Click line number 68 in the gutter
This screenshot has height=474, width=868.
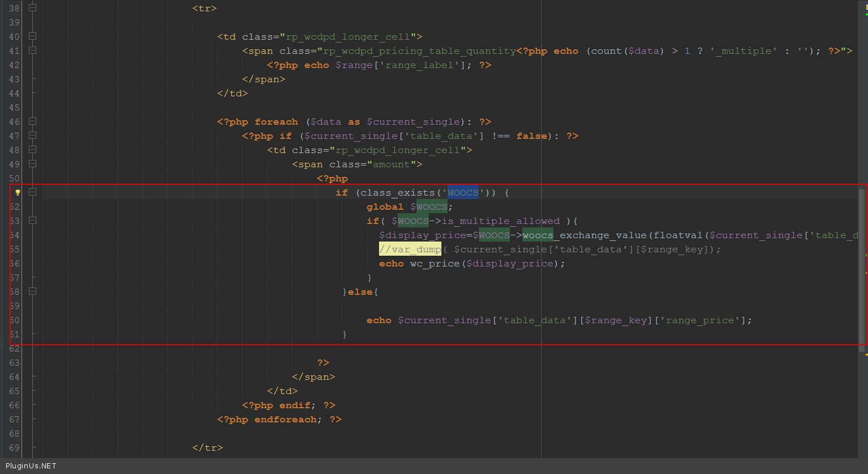pos(14,434)
